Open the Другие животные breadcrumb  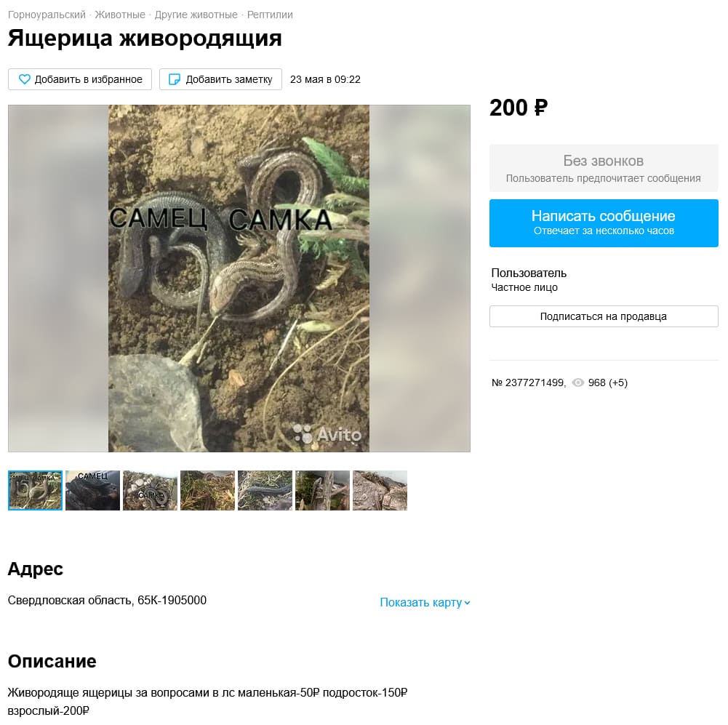[x=196, y=15]
